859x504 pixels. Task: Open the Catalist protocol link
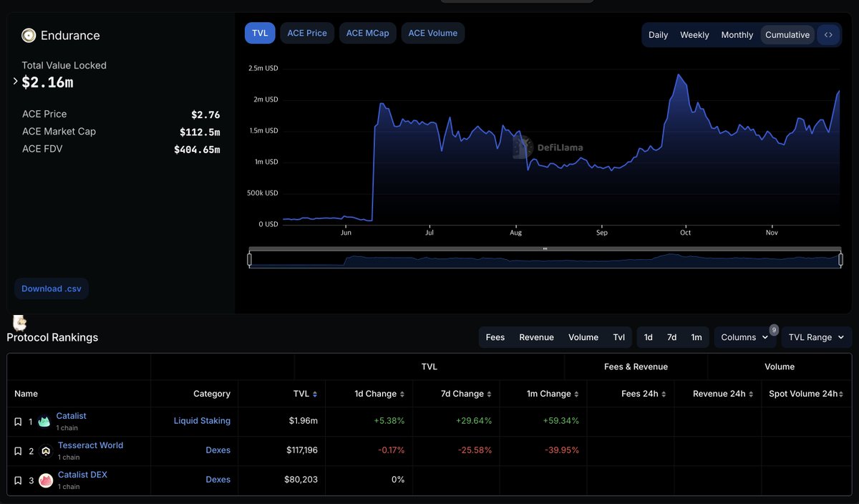[x=72, y=416]
